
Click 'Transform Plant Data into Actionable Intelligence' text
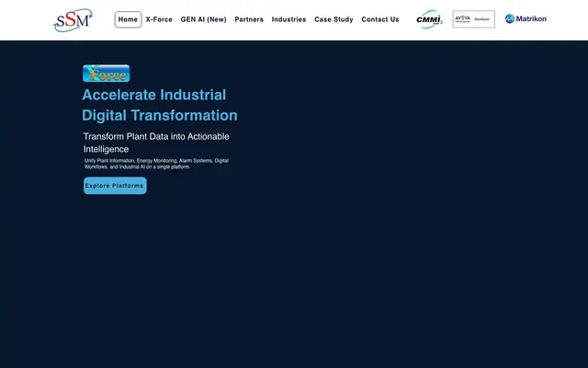[x=156, y=143]
